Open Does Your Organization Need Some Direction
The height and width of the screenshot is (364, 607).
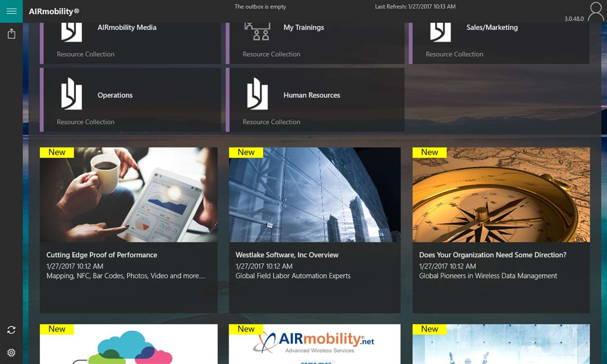pyautogui.click(x=493, y=255)
